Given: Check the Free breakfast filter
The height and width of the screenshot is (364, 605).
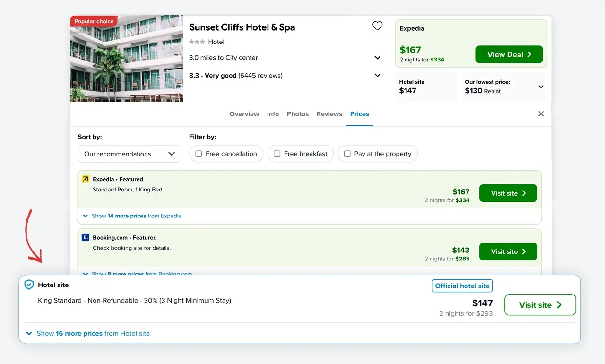Looking at the screenshot, I should tap(277, 154).
